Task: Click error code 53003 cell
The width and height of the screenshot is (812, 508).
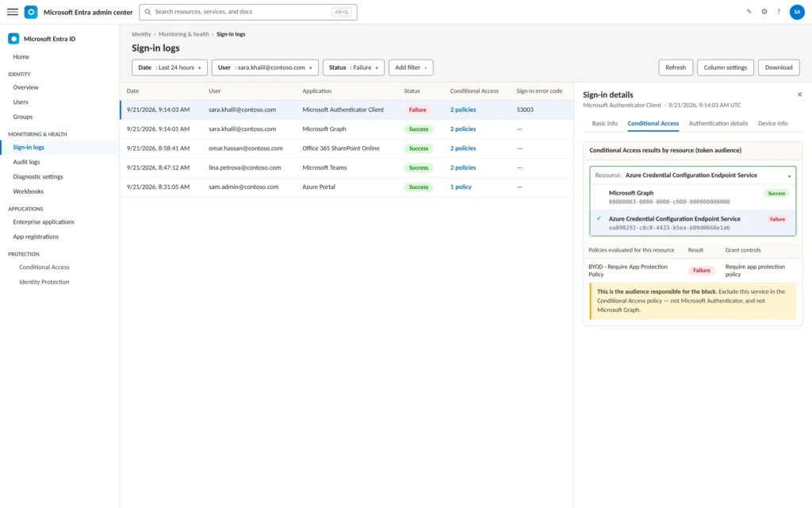Action: coord(525,110)
